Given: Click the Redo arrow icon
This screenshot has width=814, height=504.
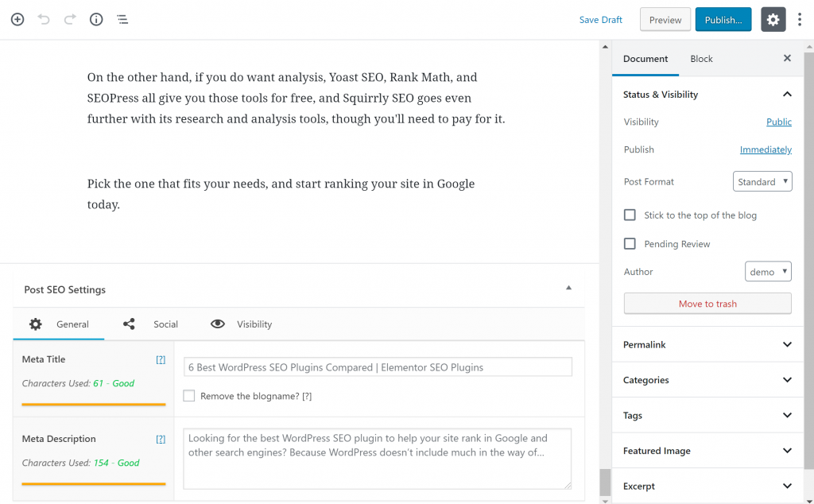Looking at the screenshot, I should 70,19.
